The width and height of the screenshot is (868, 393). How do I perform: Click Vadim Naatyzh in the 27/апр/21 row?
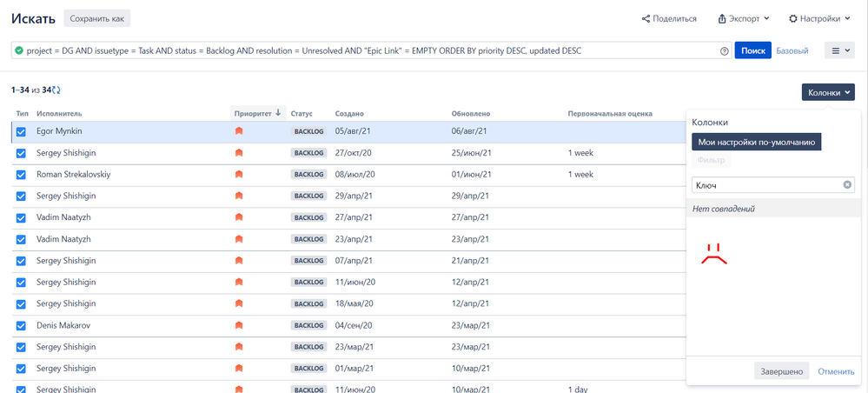(63, 218)
